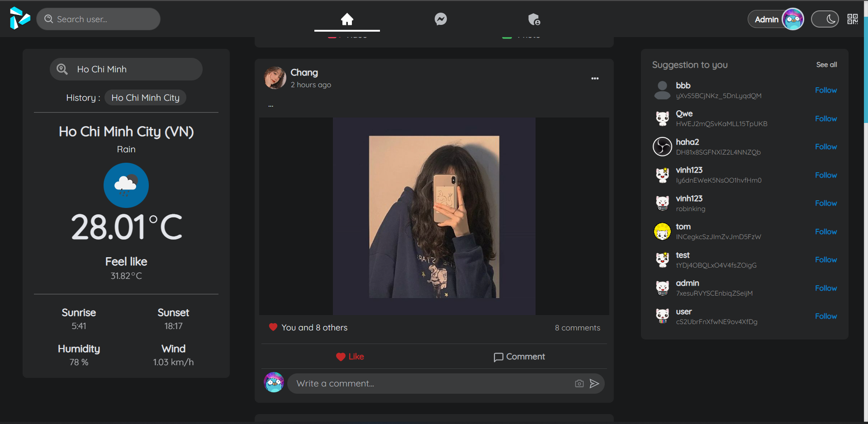Image resolution: width=868 pixels, height=424 pixels.
Task: Follow the user tom
Action: coord(825,231)
